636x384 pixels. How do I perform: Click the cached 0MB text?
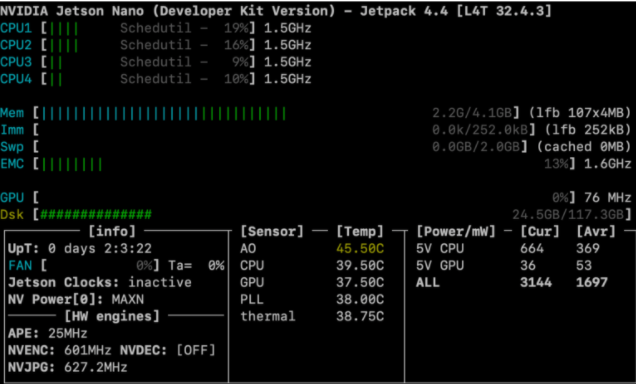tap(584, 146)
